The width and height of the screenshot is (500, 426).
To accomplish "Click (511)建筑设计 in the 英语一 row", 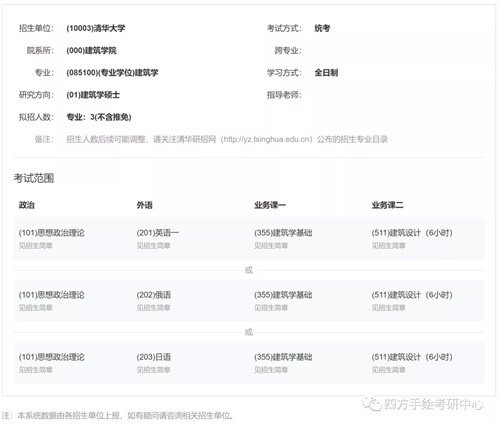I will (x=412, y=233).
